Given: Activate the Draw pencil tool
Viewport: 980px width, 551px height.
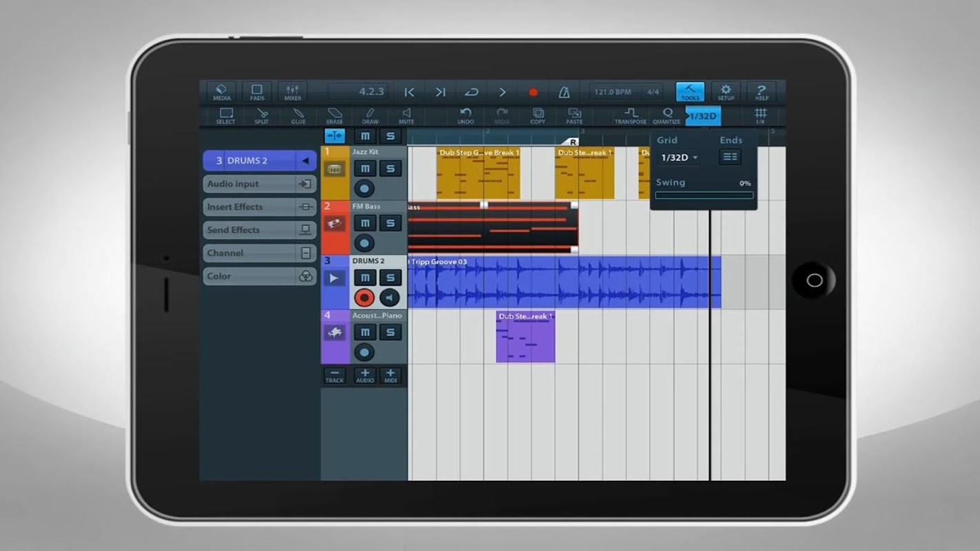Looking at the screenshot, I should point(370,116).
